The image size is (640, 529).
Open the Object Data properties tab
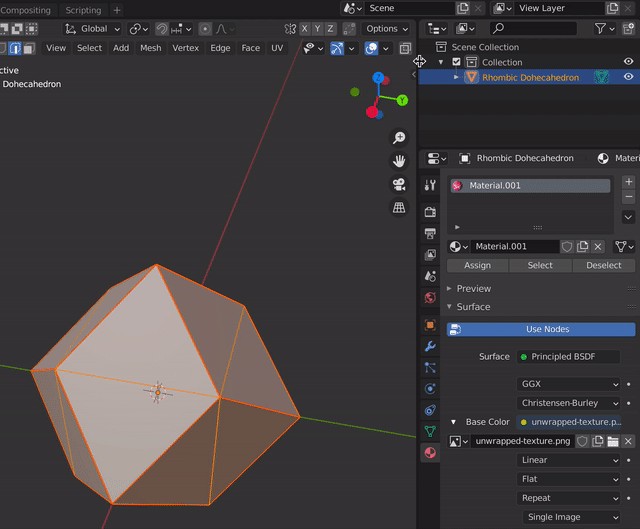(x=430, y=432)
